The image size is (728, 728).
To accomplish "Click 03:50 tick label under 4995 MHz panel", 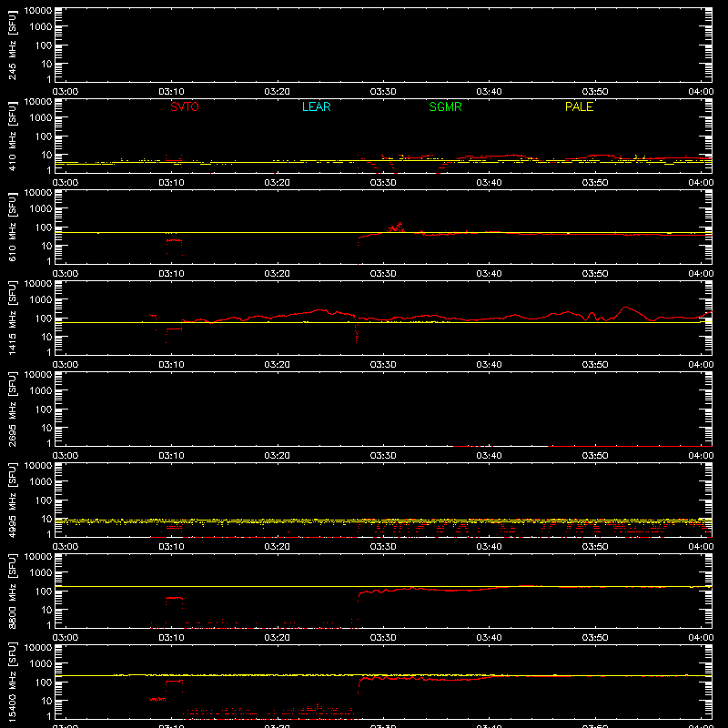I will point(595,547).
